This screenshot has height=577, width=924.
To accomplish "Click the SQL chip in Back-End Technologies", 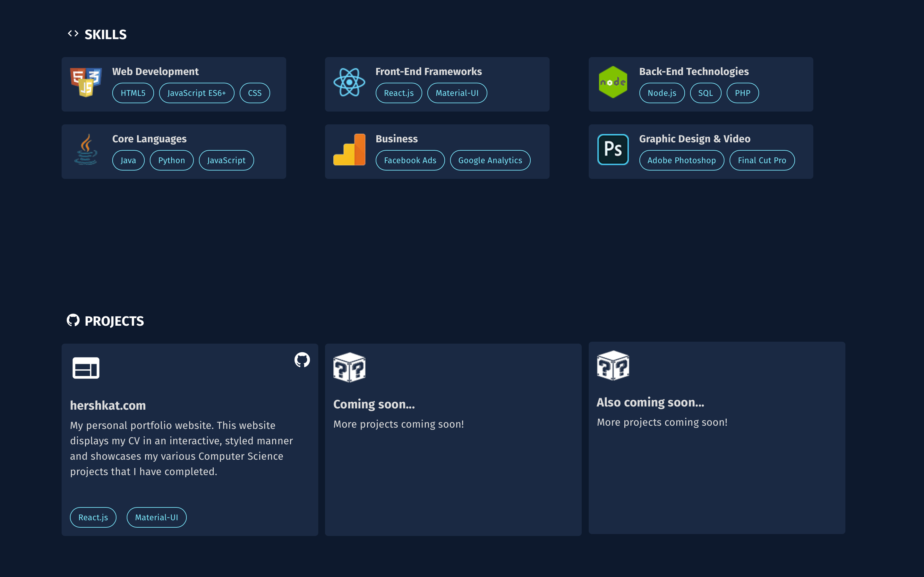I will point(705,93).
